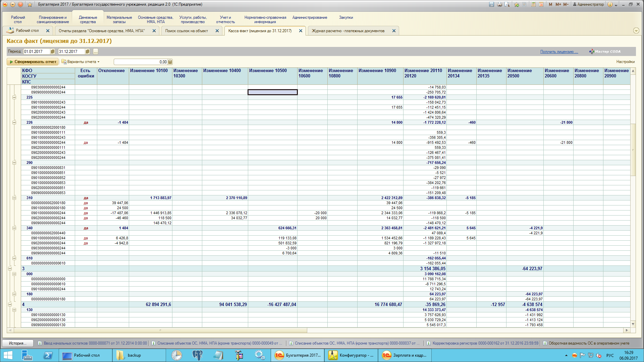Image resolution: width=644 pixels, height=362 pixels.
Task: Open print preview from the title bar
Action: 507,4
